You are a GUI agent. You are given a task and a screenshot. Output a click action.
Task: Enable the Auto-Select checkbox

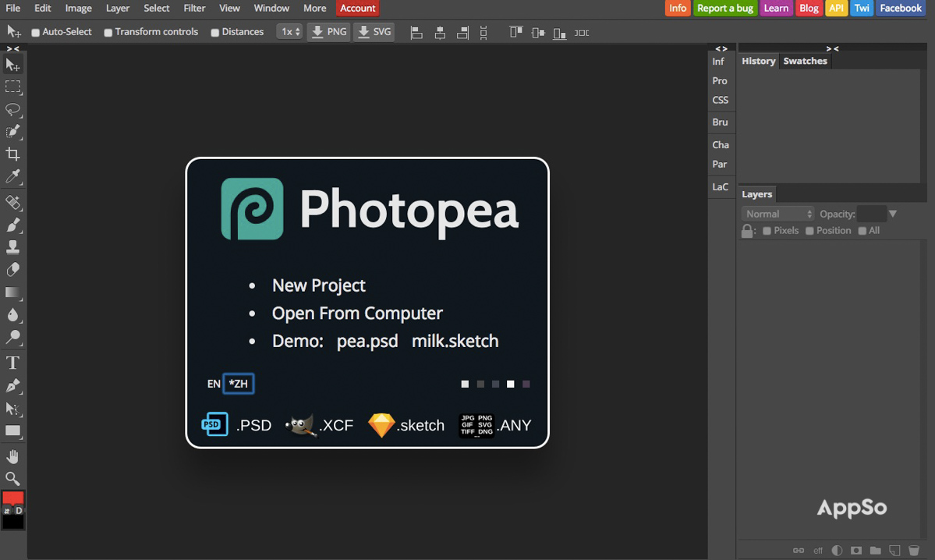pyautogui.click(x=36, y=33)
